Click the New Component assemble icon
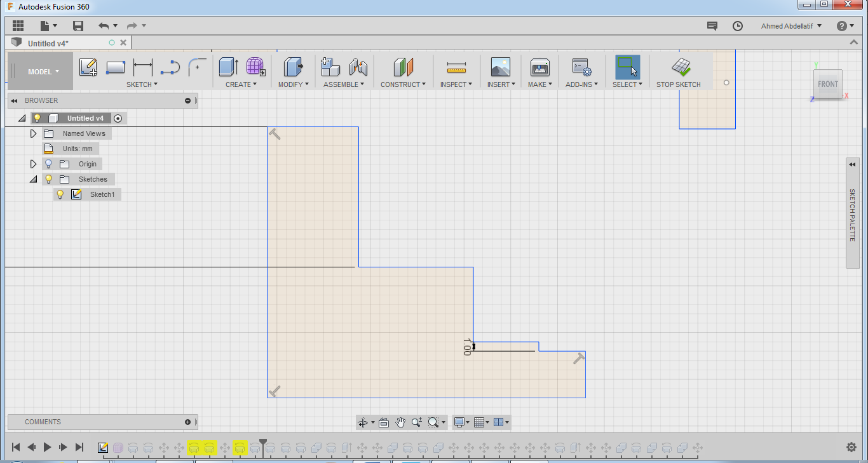The image size is (868, 463). (x=330, y=67)
